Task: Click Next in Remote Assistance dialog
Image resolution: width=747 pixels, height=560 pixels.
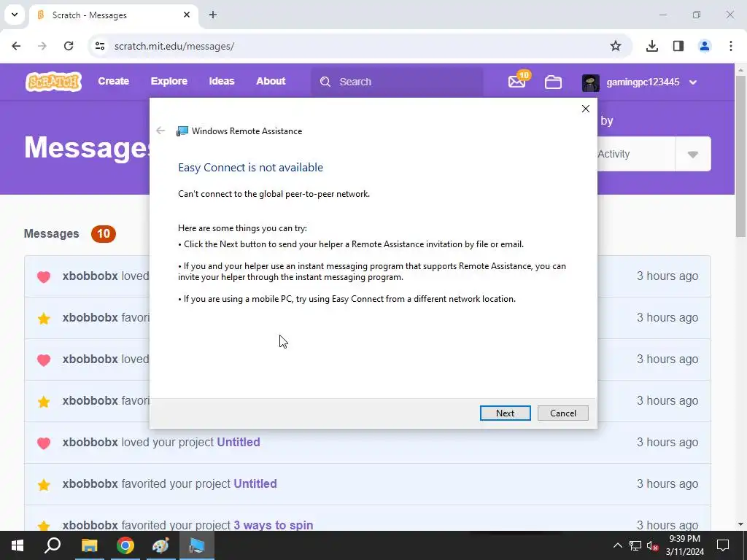Action: pos(505,413)
